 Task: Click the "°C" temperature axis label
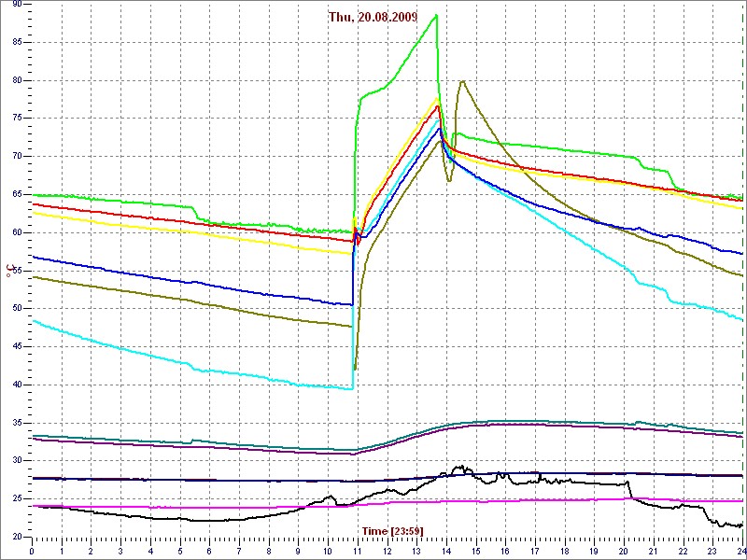(8, 271)
